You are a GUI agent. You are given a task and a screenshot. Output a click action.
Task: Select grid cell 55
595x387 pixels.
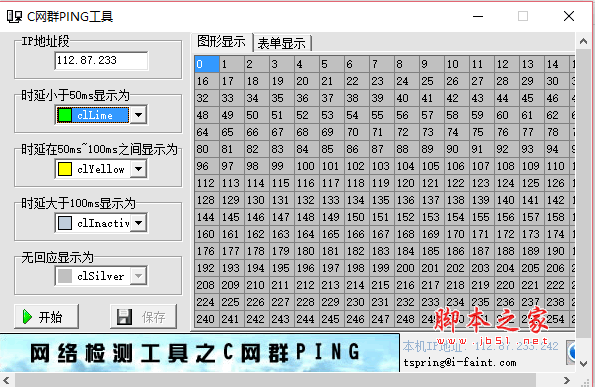[x=382, y=115]
